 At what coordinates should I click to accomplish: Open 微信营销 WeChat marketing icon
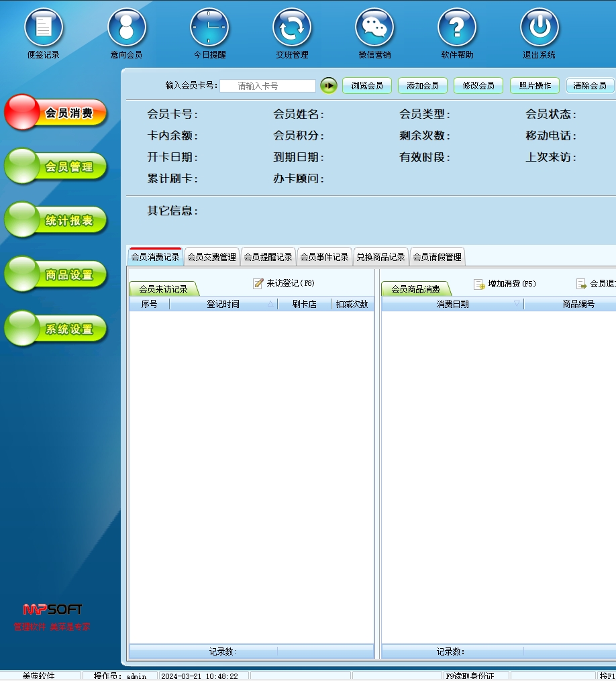point(374,28)
